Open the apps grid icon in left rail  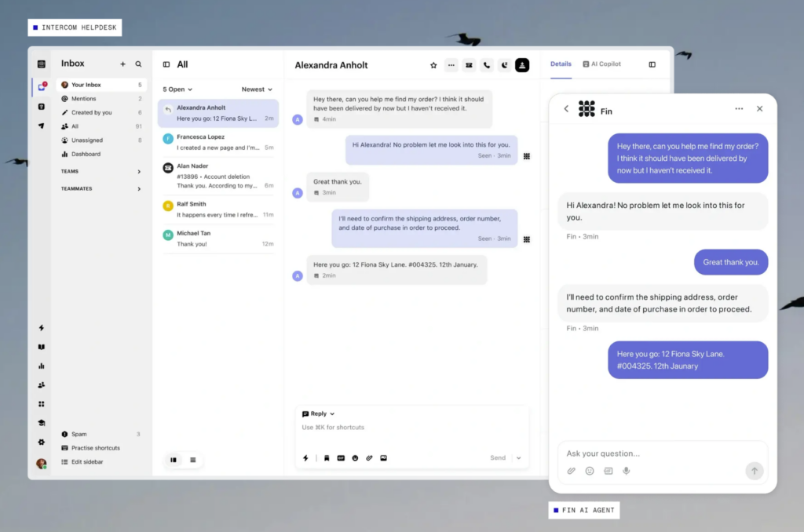[42, 404]
